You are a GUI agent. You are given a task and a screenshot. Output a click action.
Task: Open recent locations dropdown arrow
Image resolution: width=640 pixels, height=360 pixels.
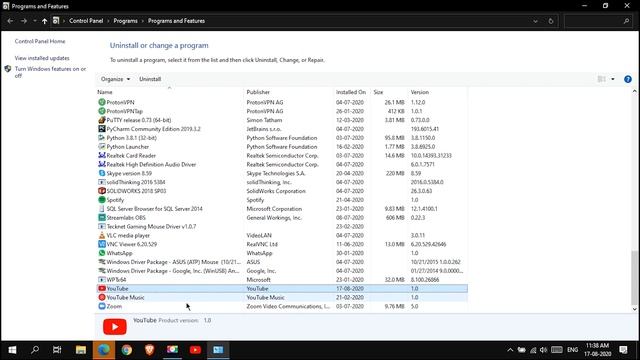pos(35,21)
